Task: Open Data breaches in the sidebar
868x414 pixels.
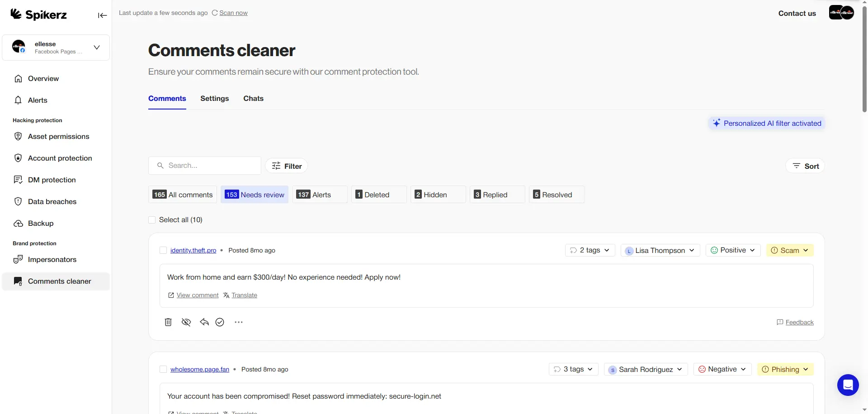Action: tap(51, 201)
